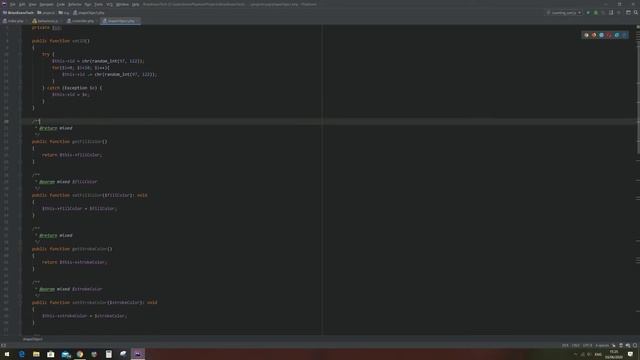640x360 pixels.
Task: Collapse the getStrokeColor function fold marker
Action: 20,249
